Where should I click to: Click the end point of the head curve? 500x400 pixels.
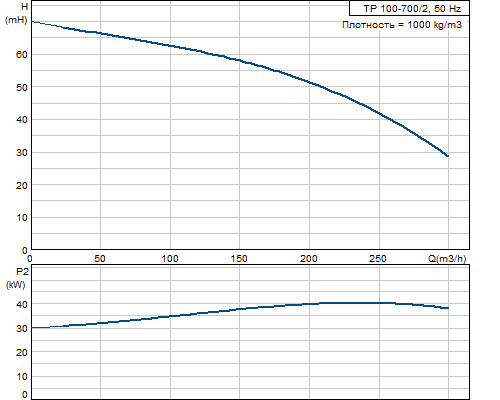447,156
